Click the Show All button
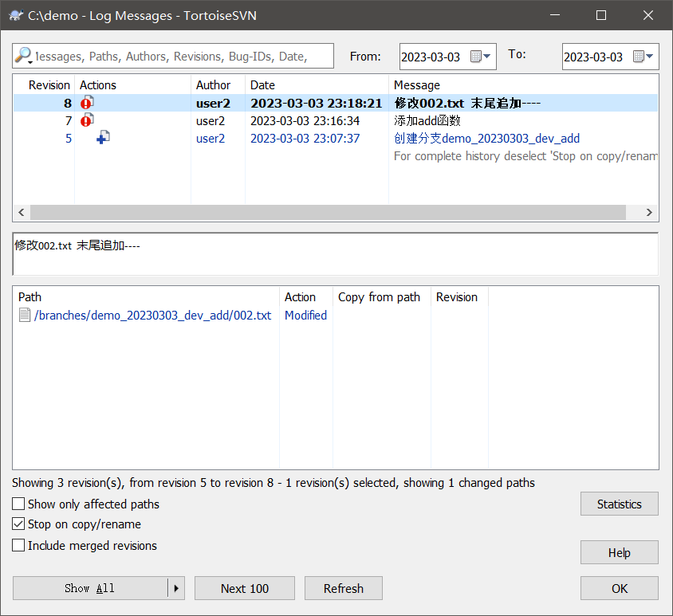Viewport: 673px width, 616px height. 90,588
